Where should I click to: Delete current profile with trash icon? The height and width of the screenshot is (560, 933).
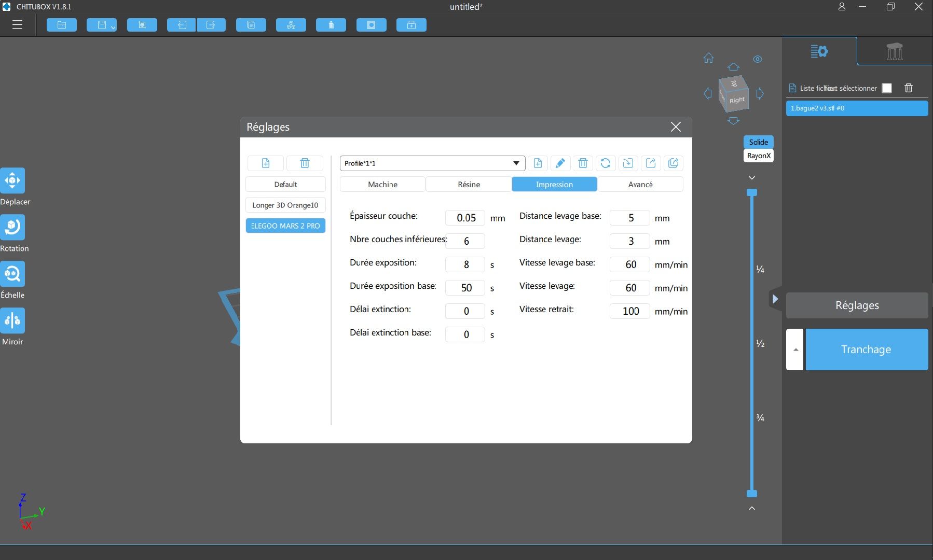click(x=583, y=163)
